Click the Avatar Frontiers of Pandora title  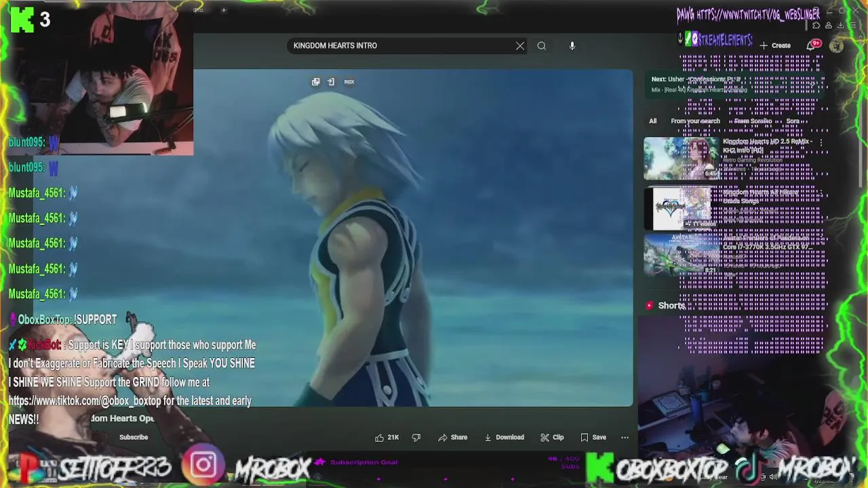pos(767,242)
